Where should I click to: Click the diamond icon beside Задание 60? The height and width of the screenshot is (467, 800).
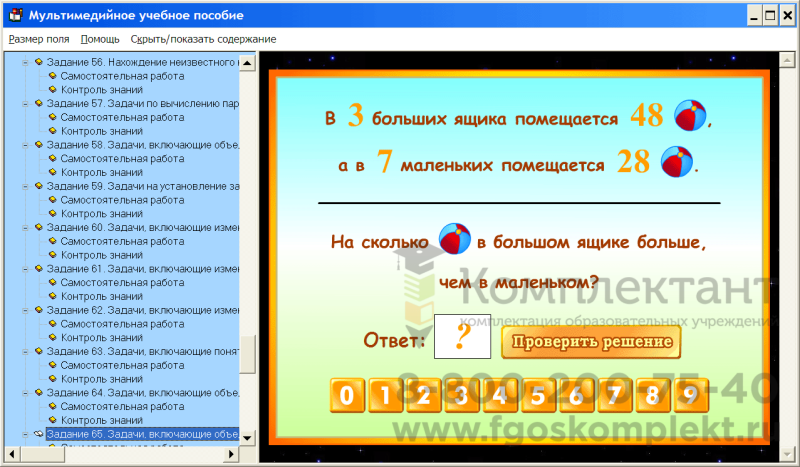click(x=38, y=227)
